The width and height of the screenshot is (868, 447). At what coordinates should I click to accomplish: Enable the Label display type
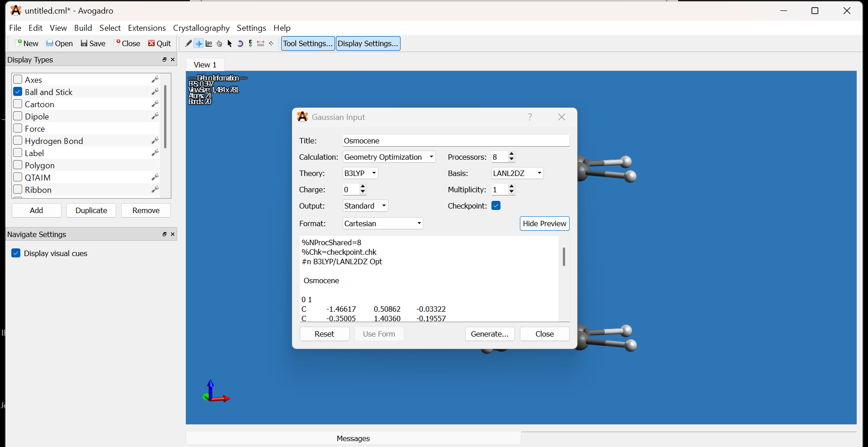pyautogui.click(x=18, y=153)
